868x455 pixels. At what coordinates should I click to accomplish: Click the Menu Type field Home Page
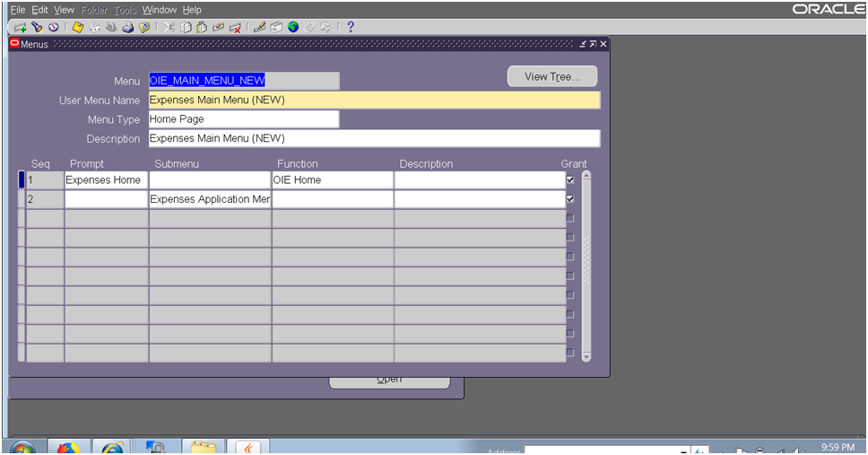pyautogui.click(x=244, y=119)
